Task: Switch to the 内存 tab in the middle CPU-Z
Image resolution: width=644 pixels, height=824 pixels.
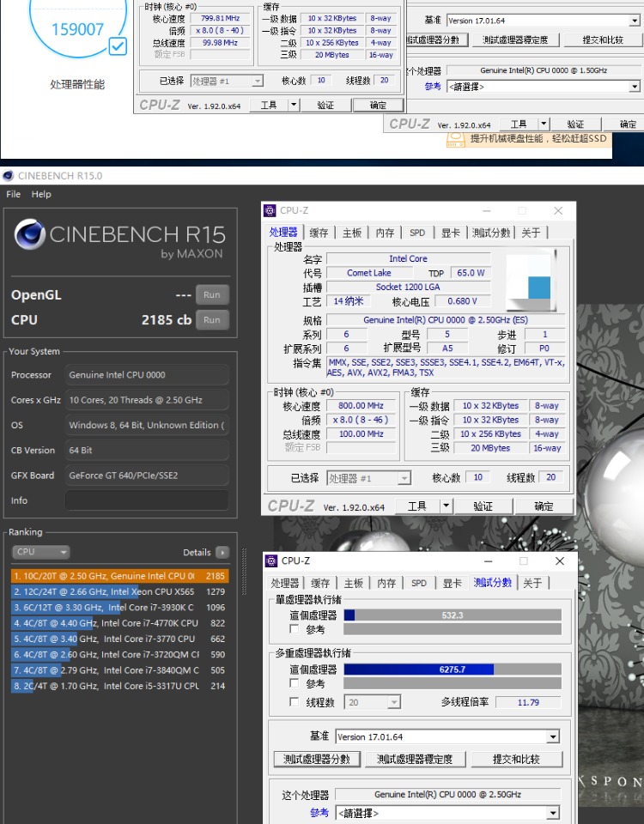Action: (385, 233)
